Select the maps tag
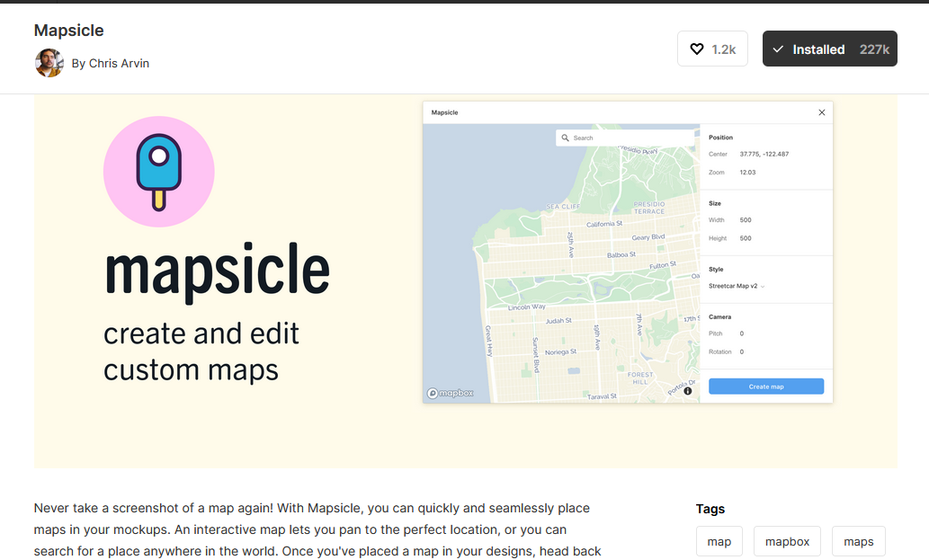Viewport: 929px width, 560px height. (x=858, y=541)
